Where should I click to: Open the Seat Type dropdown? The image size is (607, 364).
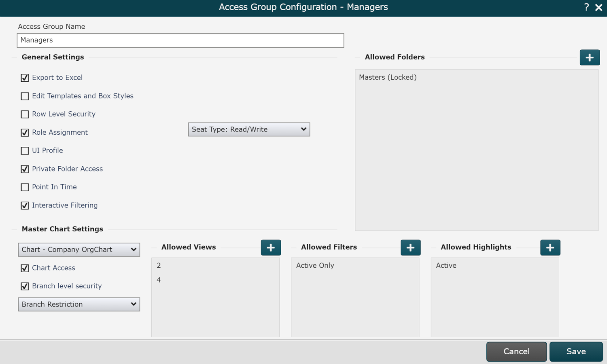pos(248,129)
